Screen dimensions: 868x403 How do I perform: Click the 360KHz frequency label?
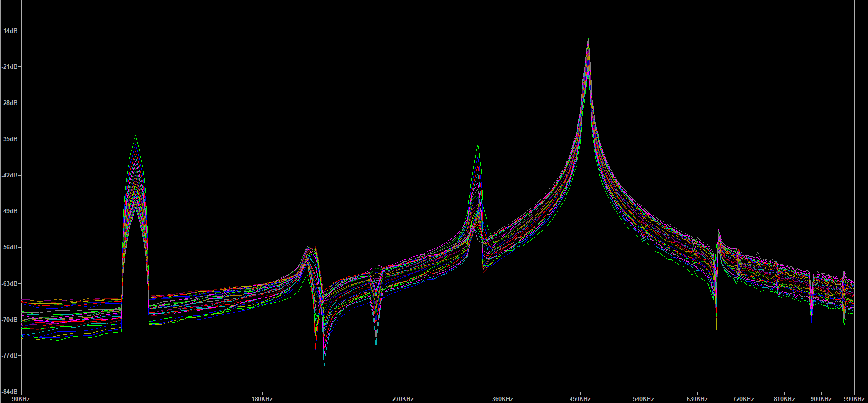pos(503,399)
